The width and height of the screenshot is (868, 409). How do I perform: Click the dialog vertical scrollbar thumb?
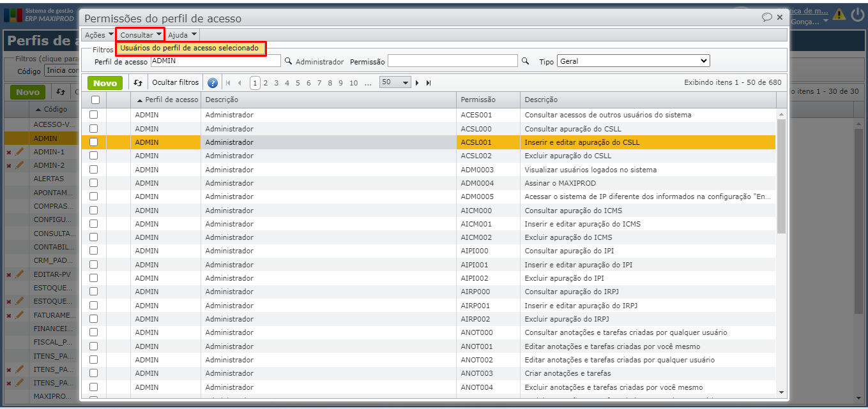(781, 175)
